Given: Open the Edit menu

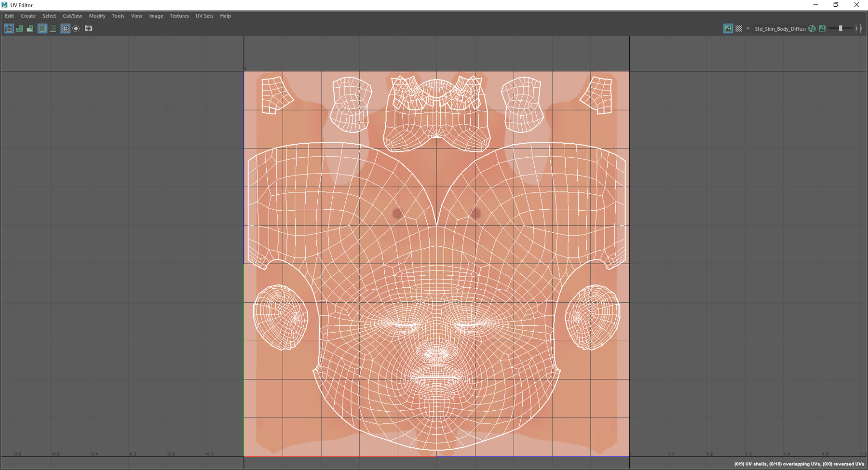Looking at the screenshot, I should (10, 16).
